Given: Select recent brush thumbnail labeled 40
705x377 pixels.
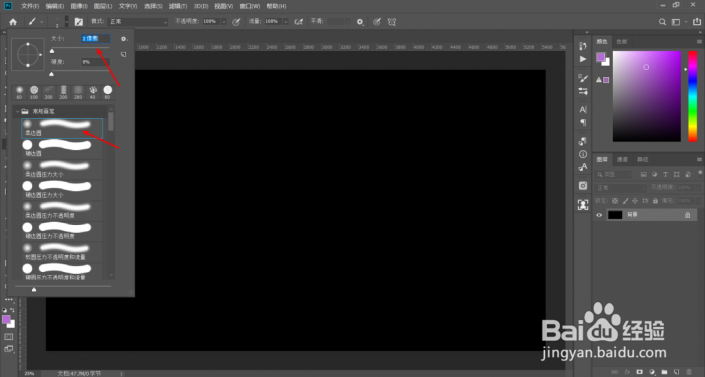Looking at the screenshot, I should [x=93, y=92].
